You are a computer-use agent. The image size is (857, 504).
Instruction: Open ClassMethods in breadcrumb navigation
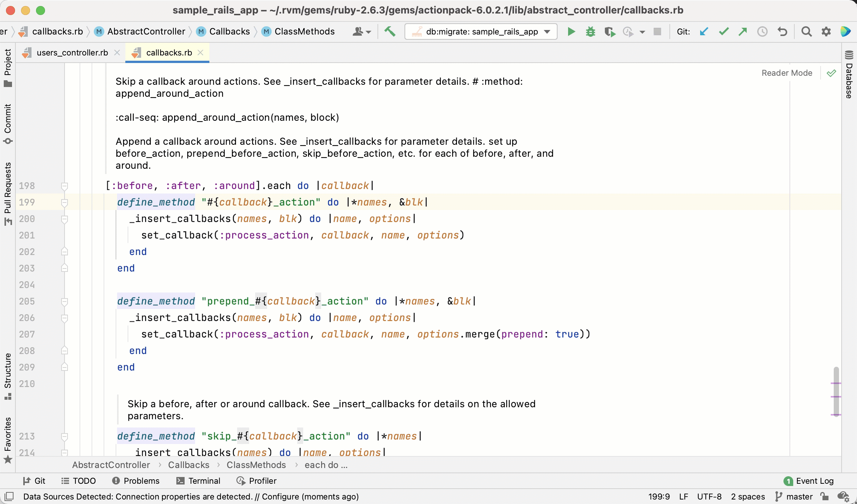point(305,31)
